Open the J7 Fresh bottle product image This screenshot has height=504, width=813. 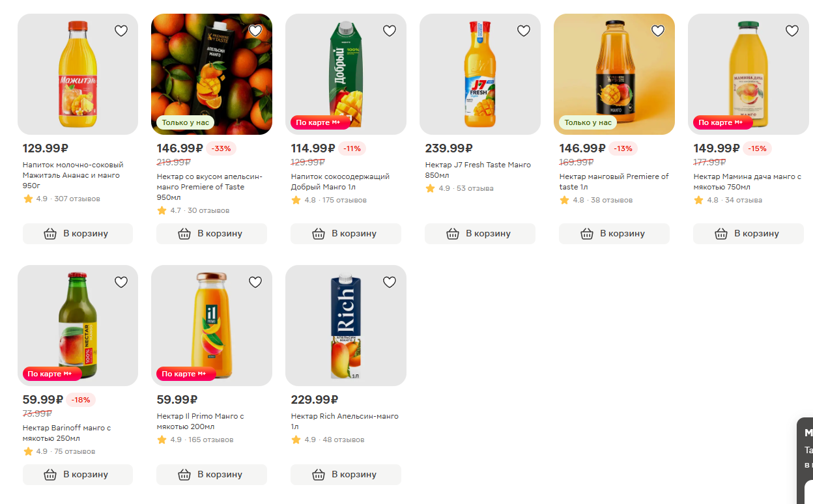[x=480, y=74]
